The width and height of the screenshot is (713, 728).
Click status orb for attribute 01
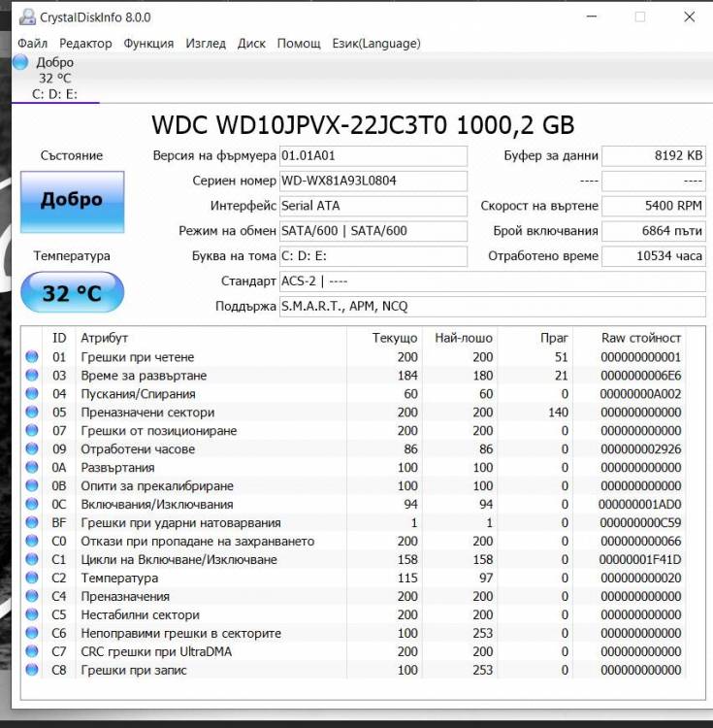(32, 356)
